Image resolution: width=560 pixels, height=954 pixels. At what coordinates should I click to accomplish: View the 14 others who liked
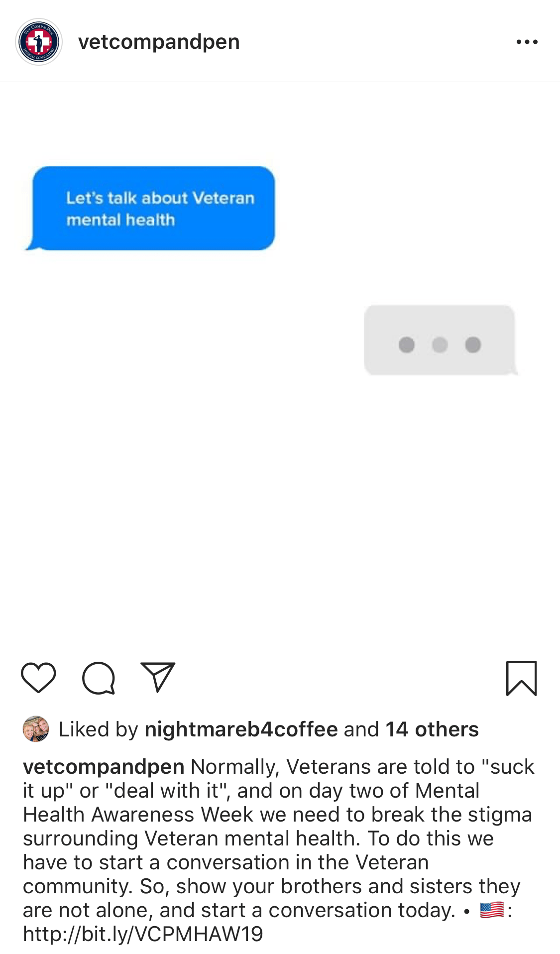432,729
